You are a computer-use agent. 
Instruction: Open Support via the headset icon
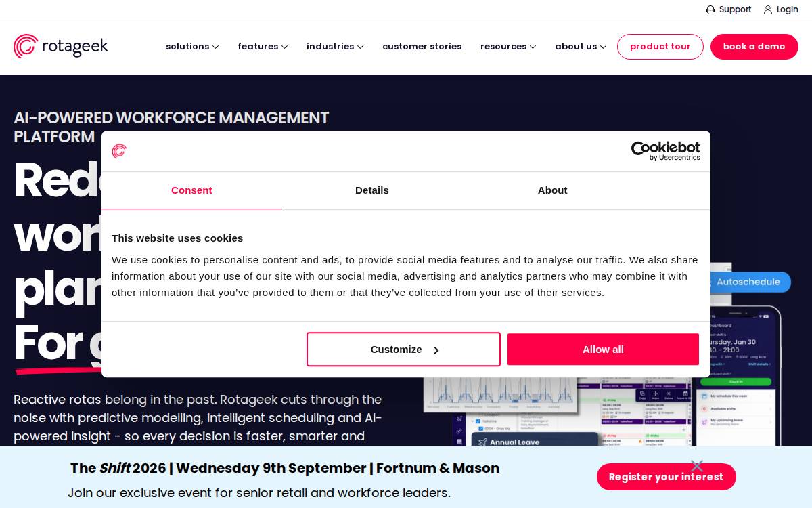tap(710, 9)
